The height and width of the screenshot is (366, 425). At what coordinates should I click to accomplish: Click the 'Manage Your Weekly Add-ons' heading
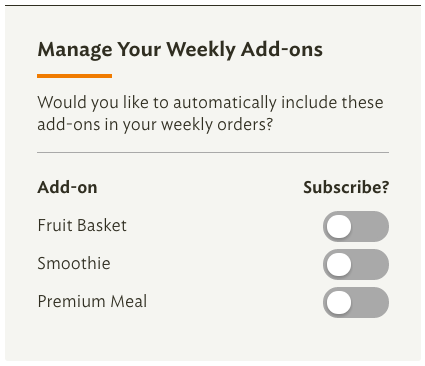coord(180,50)
